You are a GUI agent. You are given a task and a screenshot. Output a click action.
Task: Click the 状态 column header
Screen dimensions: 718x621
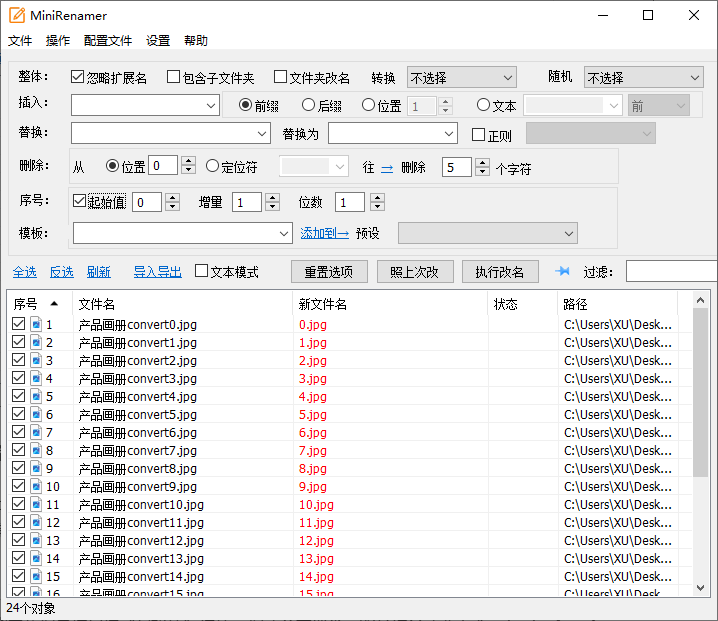click(x=523, y=304)
